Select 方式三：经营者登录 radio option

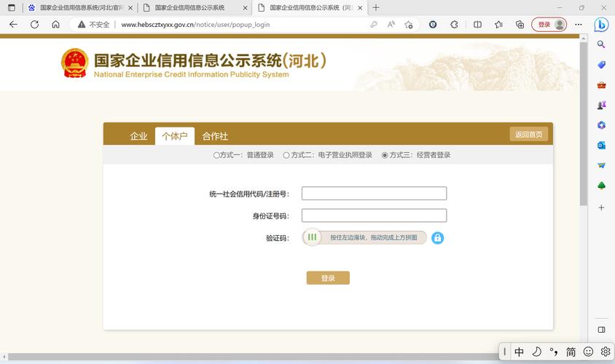(x=385, y=156)
